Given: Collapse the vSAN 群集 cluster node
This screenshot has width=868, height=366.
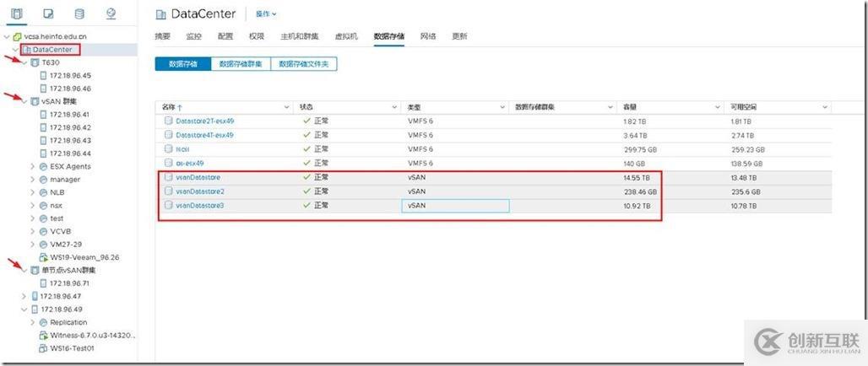Looking at the screenshot, I should (x=24, y=102).
